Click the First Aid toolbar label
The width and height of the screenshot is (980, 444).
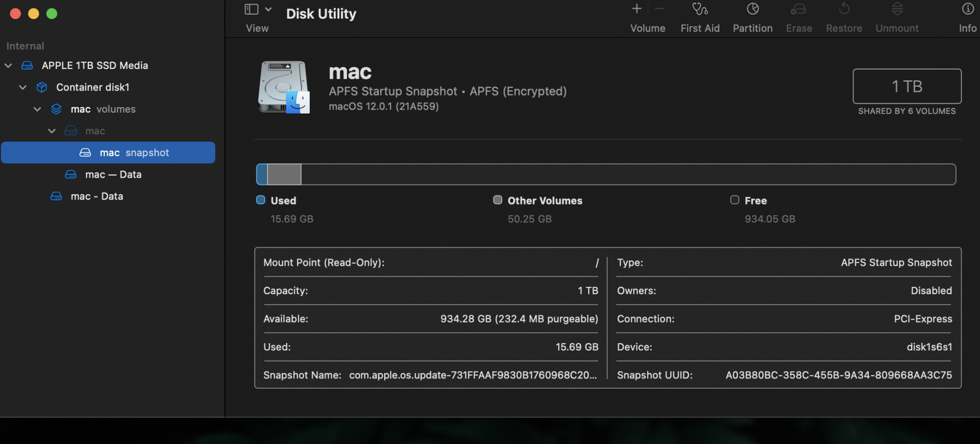click(x=700, y=28)
